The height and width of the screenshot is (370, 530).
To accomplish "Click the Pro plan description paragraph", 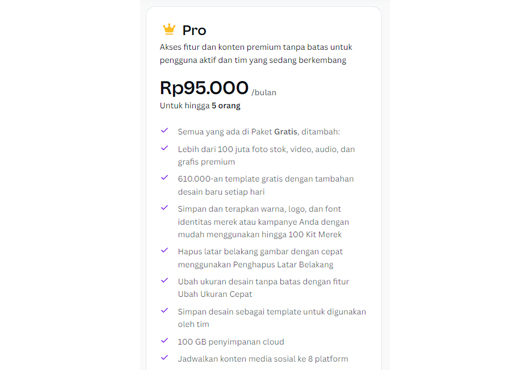I will (256, 53).
